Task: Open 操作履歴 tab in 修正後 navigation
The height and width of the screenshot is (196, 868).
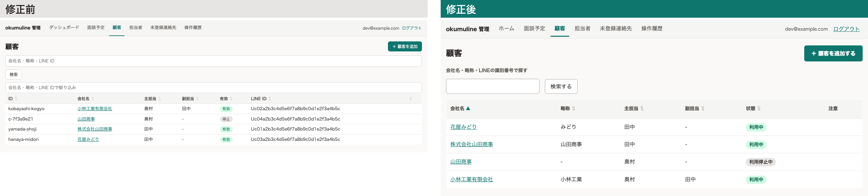Action: [x=652, y=29]
